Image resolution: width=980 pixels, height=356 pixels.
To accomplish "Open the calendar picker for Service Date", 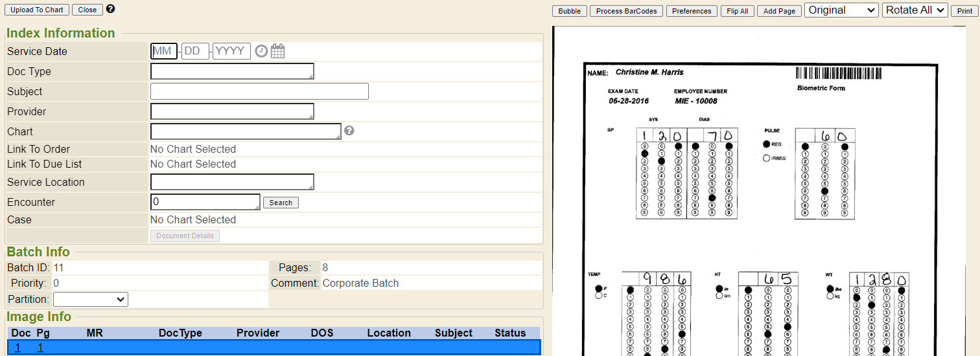I will pyautogui.click(x=277, y=52).
